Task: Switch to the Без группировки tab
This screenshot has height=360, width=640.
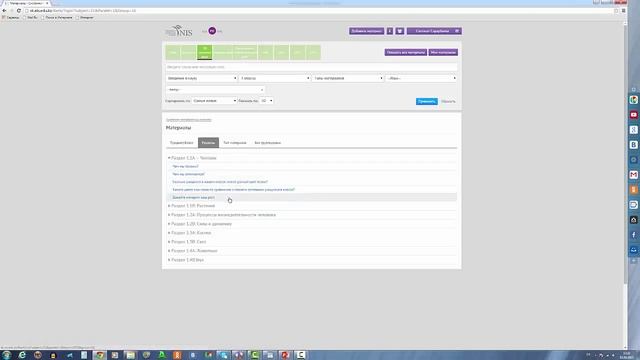Action: click(267, 143)
